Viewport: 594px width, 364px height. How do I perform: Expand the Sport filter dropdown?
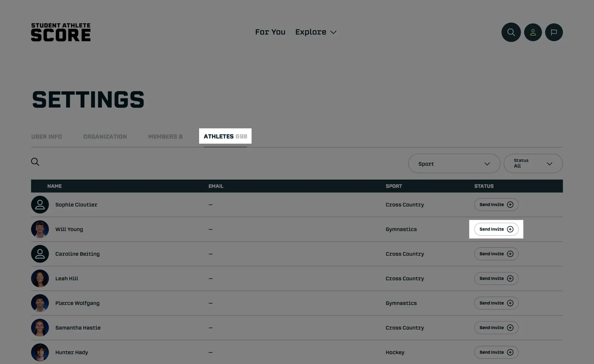(x=454, y=164)
